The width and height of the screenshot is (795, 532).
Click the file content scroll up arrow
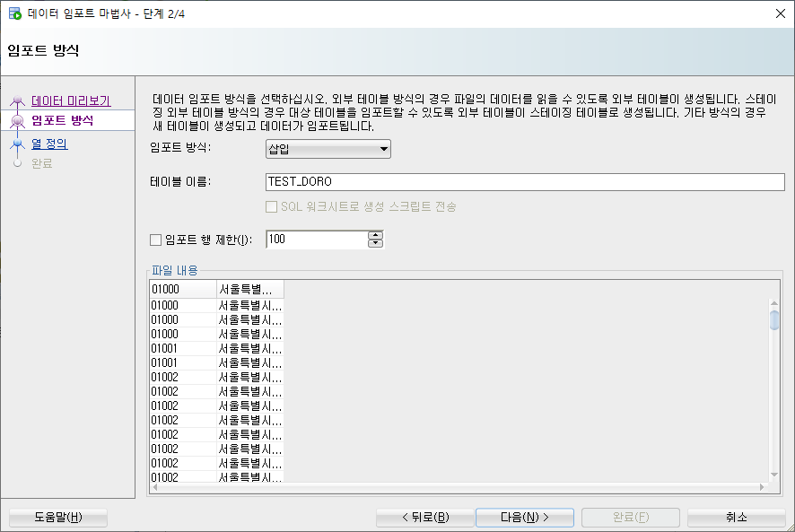click(773, 303)
